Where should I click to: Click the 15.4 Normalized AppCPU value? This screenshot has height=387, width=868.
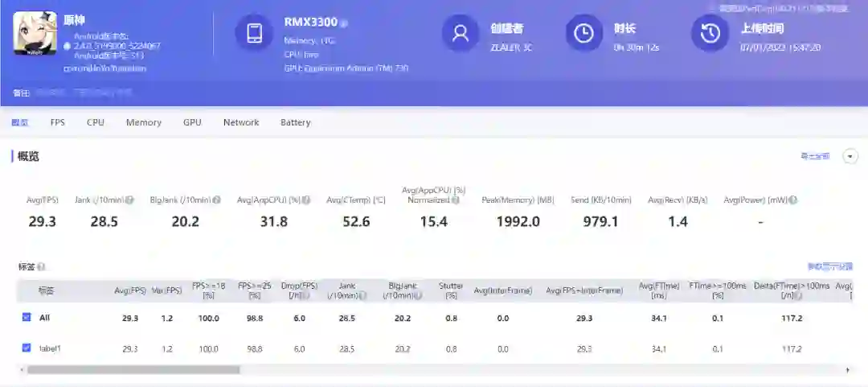click(x=434, y=222)
